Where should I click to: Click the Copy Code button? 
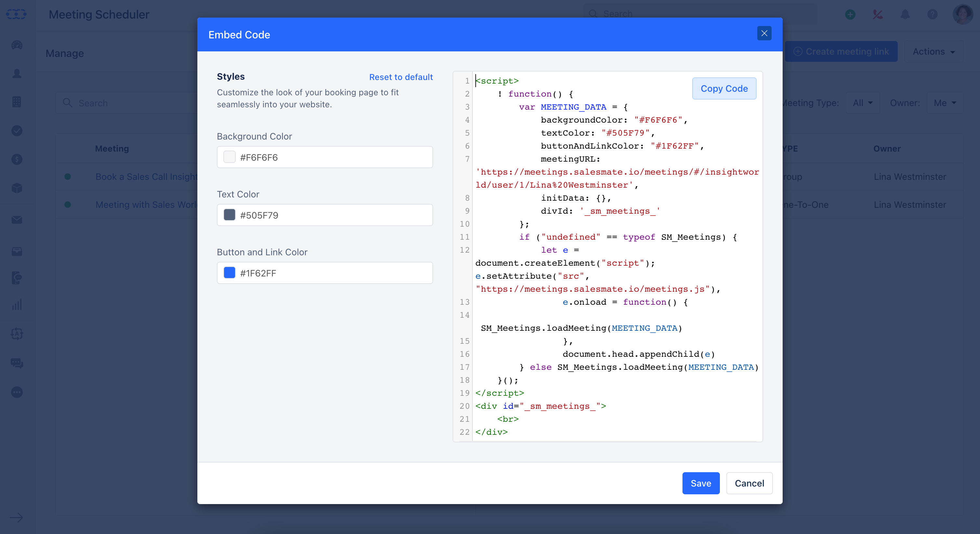click(724, 89)
